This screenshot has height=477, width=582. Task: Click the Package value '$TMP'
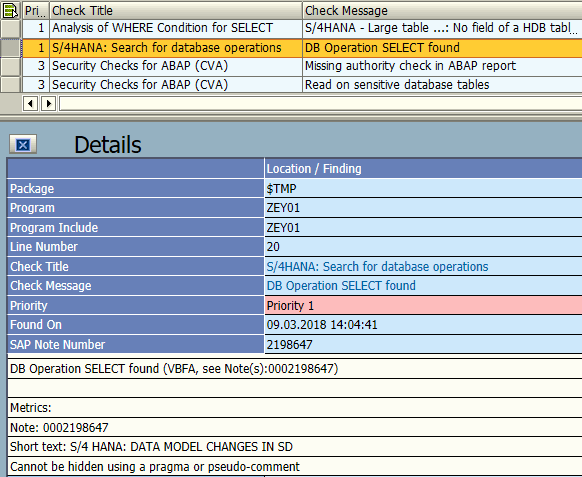point(423,189)
